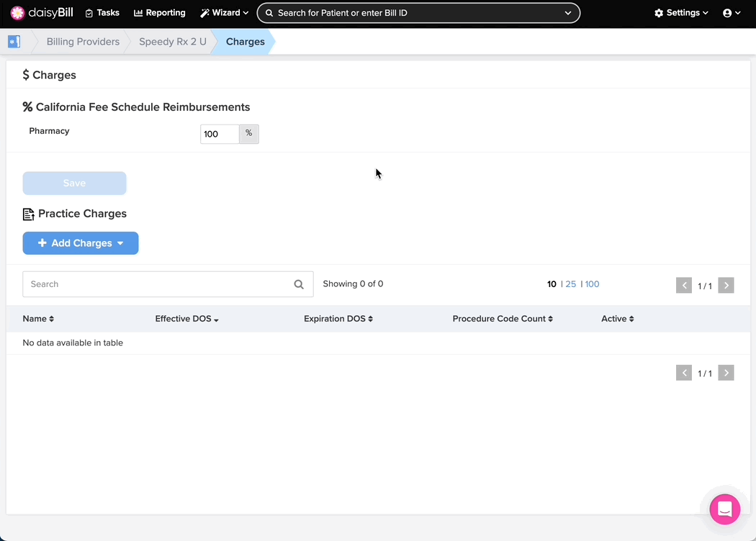Click the magnifier icon in charges search
756x541 pixels.
[x=299, y=284]
